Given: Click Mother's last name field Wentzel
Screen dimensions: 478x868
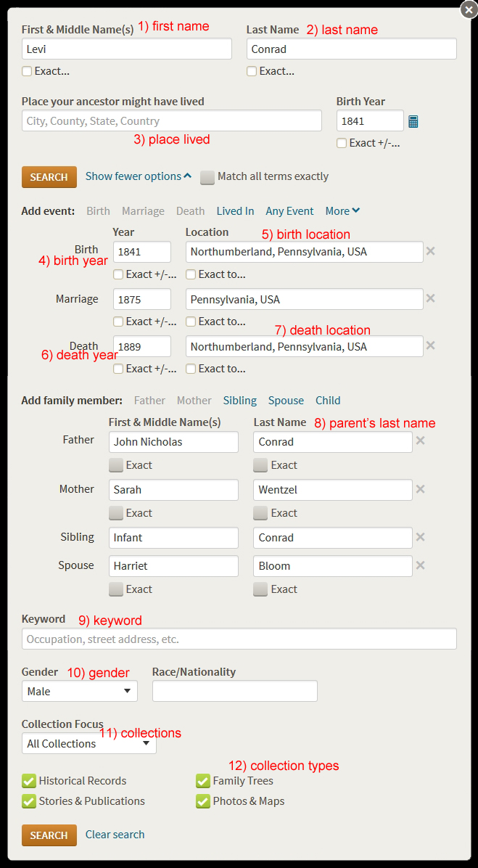Looking at the screenshot, I should click(333, 490).
